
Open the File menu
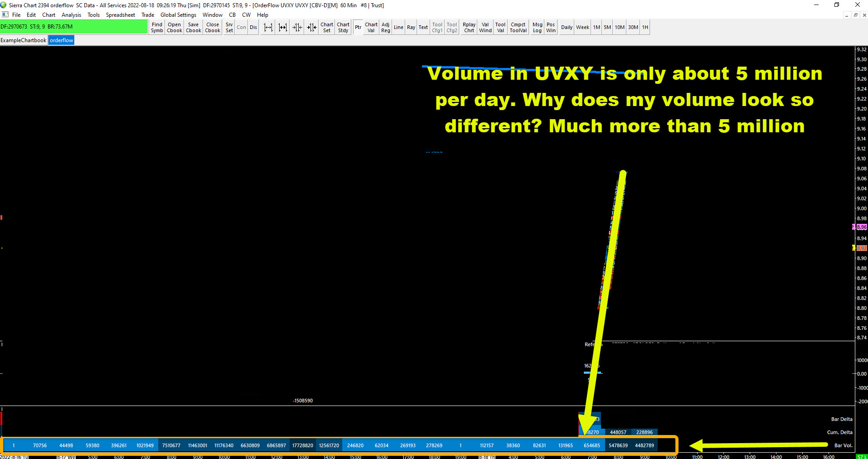pyautogui.click(x=16, y=15)
